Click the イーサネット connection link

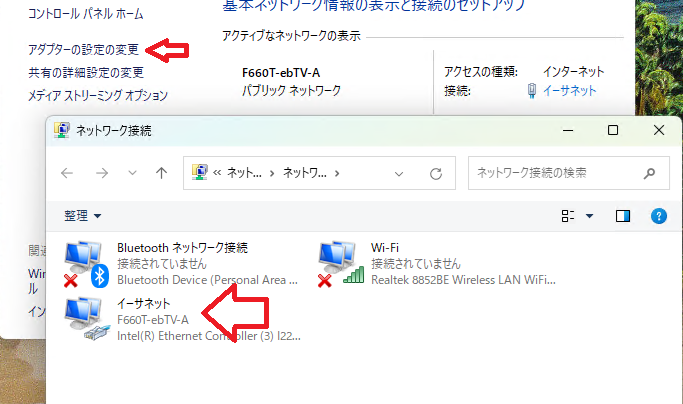point(570,90)
